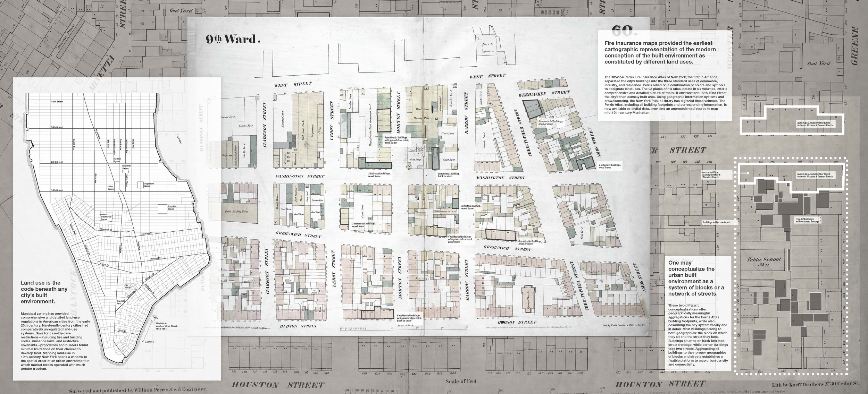
Task: Click the "East River" label
Action: (179, 139)
